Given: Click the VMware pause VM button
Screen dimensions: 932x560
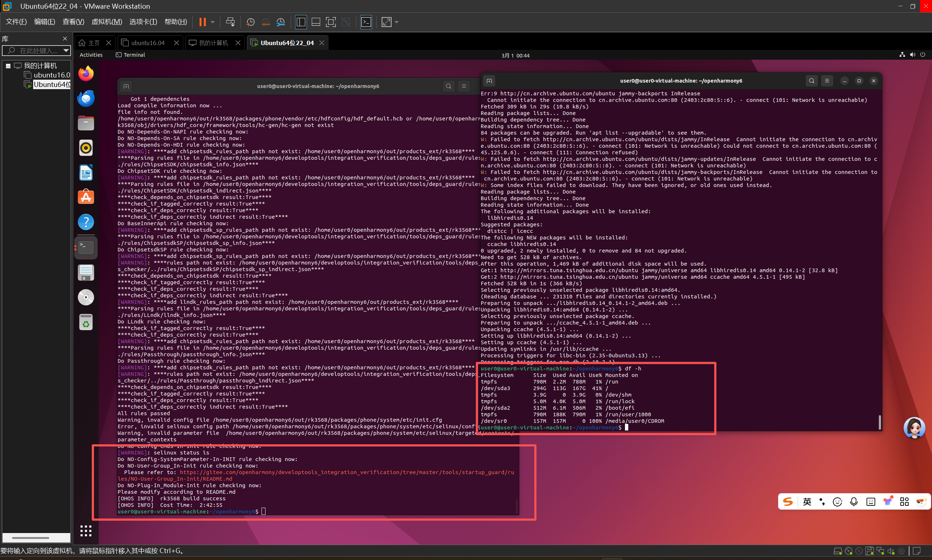Looking at the screenshot, I should [202, 22].
